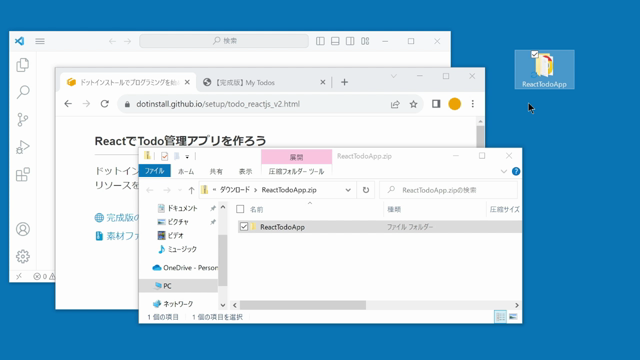Customize Explorer quick access toolbar dropdown
The image size is (640, 360).
(x=187, y=156)
